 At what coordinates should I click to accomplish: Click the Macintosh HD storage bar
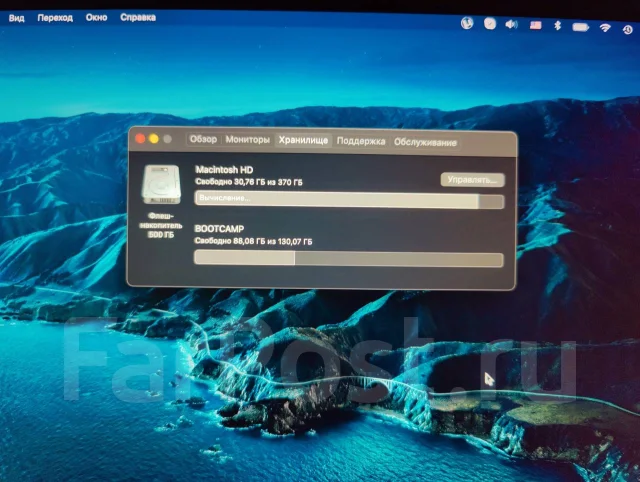point(349,200)
